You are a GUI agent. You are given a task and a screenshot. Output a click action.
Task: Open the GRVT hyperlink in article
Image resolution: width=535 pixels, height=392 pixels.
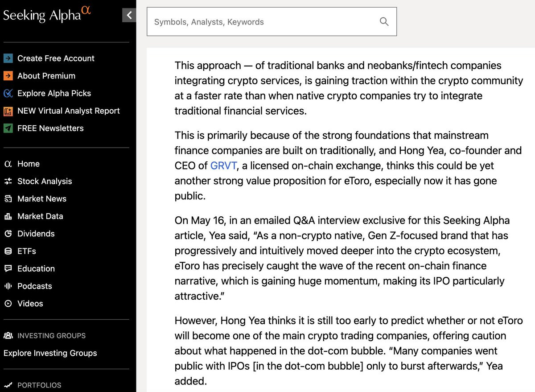click(x=223, y=165)
